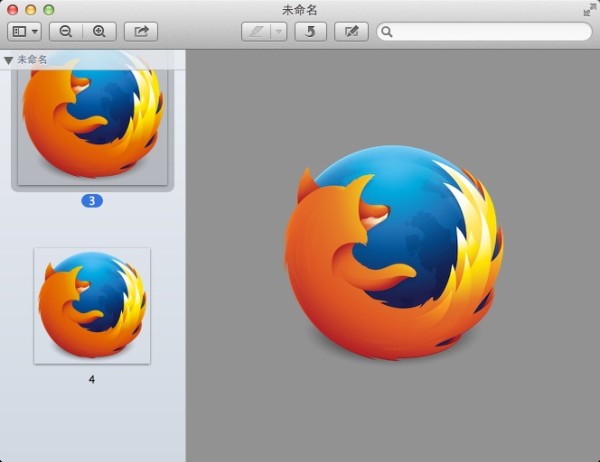Rotate the image with the rotate button
The width and height of the screenshot is (600, 462).
(x=311, y=31)
